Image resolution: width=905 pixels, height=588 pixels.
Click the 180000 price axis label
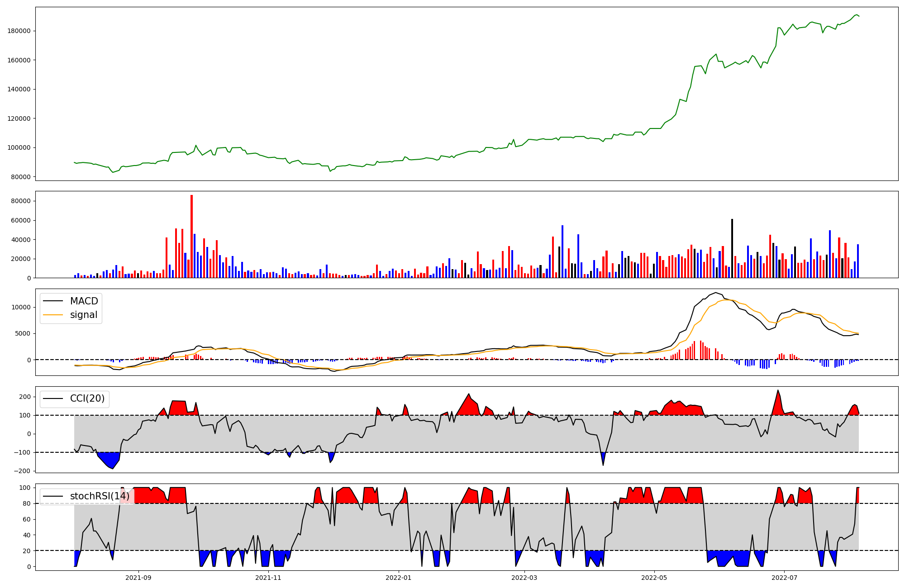(x=19, y=31)
